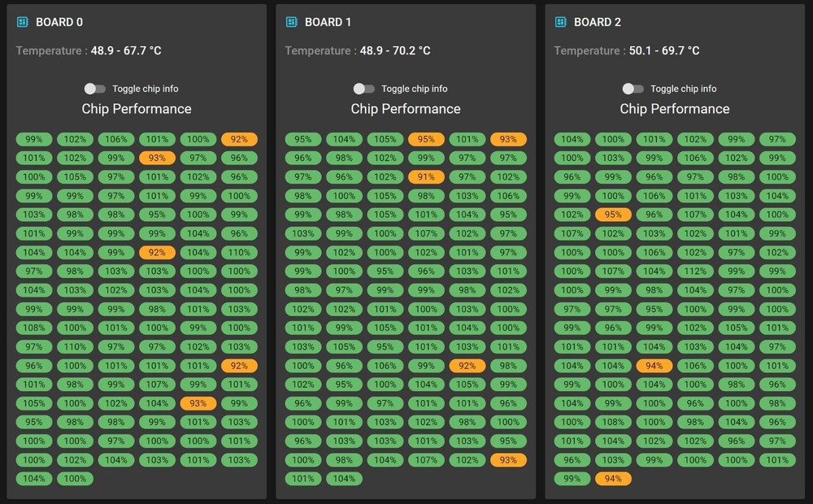The height and width of the screenshot is (504, 813).
Task: Click the Chip Performance title on Board 2
Action: (x=675, y=109)
